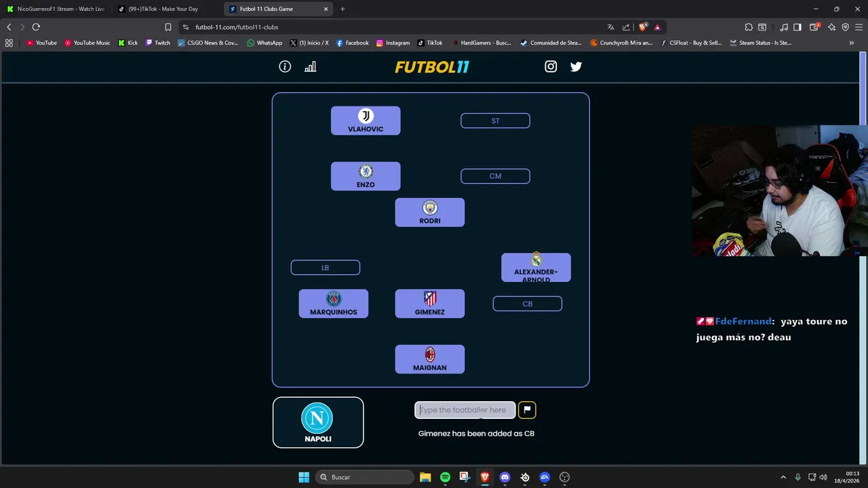Click the Brave Shields lion icon in the address bar

point(643,27)
